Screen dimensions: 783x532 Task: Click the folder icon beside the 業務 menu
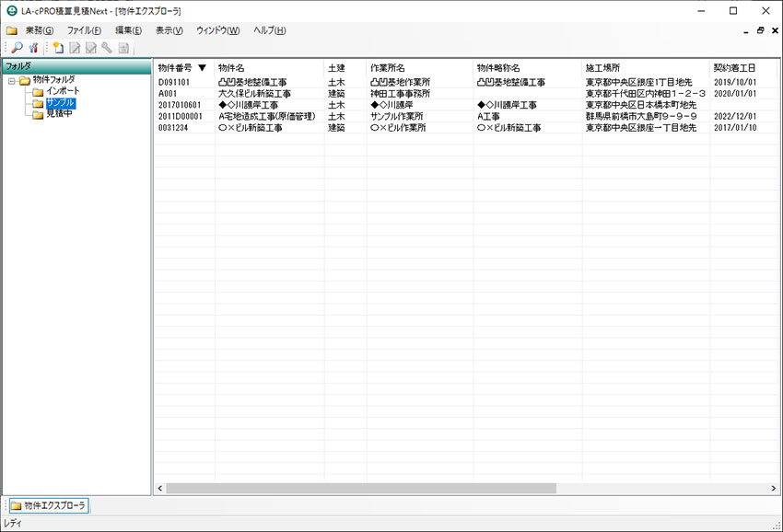(11, 29)
